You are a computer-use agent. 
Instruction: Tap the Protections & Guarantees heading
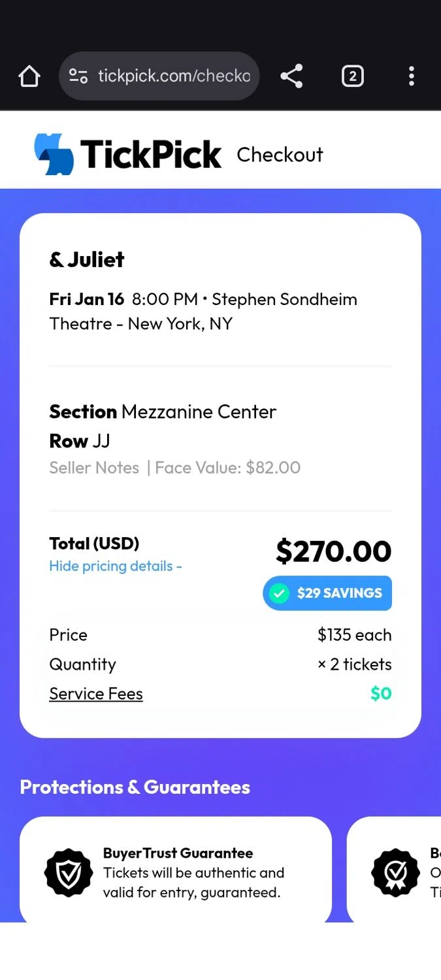(135, 787)
